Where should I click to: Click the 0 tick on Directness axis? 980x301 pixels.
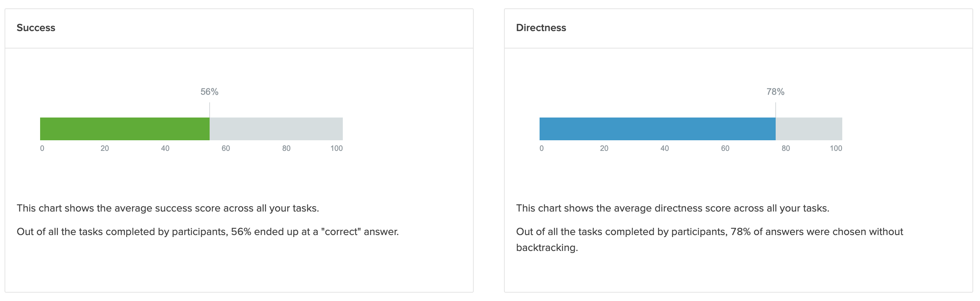pyautogui.click(x=541, y=148)
